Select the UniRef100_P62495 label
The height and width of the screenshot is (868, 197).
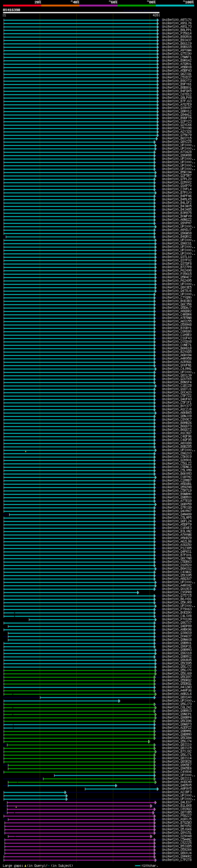(176, 281)
